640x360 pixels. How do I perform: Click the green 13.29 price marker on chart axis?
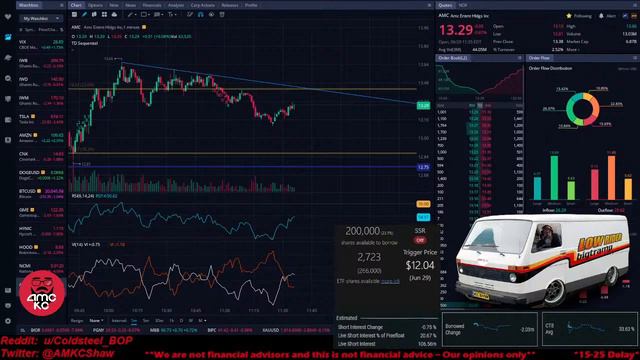coord(423,105)
